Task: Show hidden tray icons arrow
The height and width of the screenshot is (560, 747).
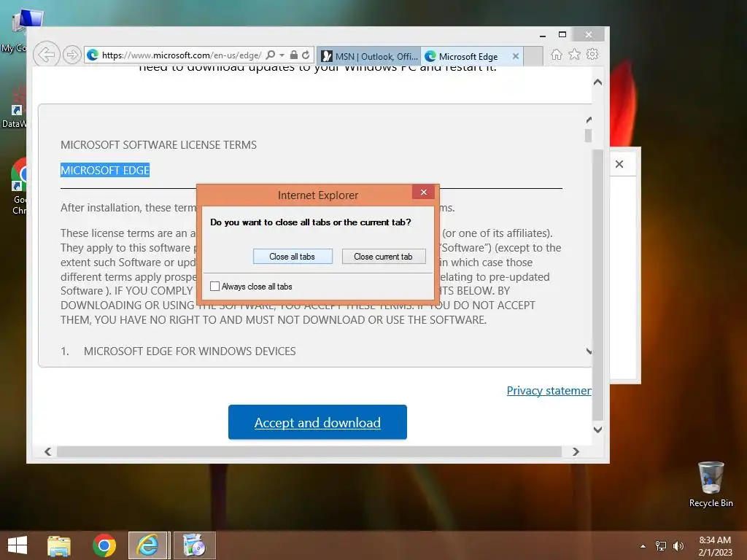Action: (x=643, y=546)
